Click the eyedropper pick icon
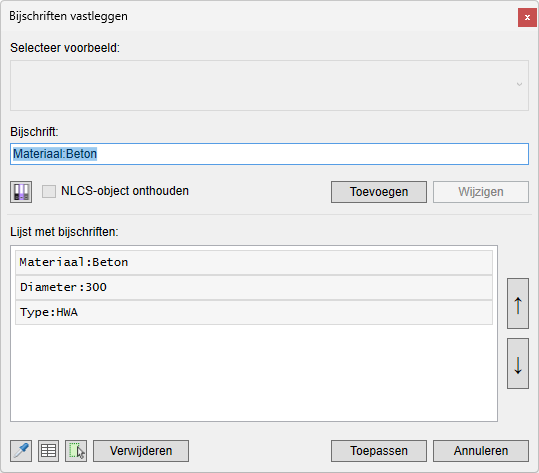This screenshot has width=539, height=473. point(21,451)
